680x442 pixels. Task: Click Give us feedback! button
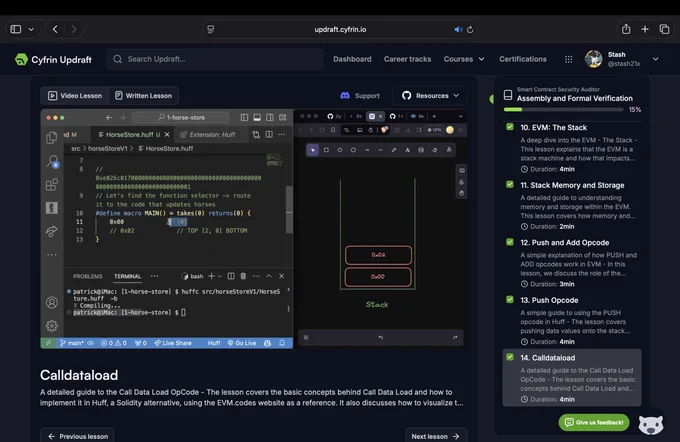[x=594, y=422]
